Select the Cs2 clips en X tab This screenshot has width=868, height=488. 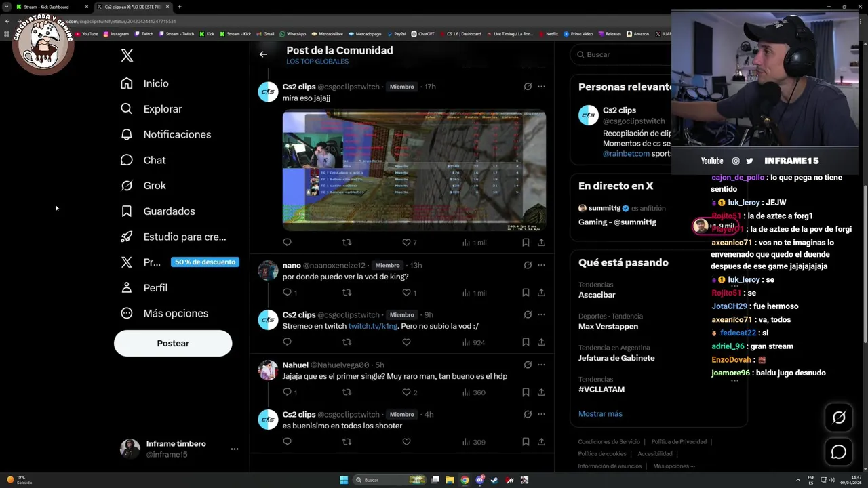click(133, 7)
